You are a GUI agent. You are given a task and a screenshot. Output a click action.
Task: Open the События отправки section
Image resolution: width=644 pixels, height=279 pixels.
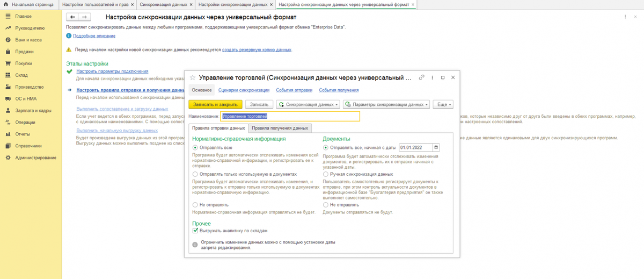[x=294, y=90]
